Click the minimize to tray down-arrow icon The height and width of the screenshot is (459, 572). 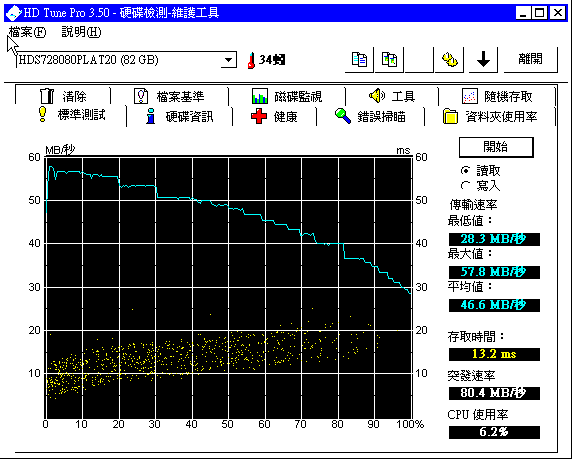point(483,59)
